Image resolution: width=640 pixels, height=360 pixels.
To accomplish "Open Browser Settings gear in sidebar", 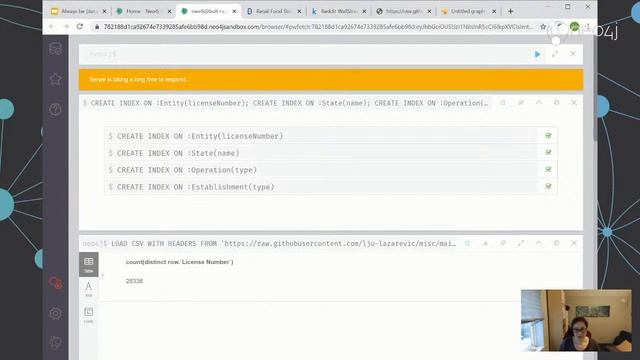I will point(56,313).
